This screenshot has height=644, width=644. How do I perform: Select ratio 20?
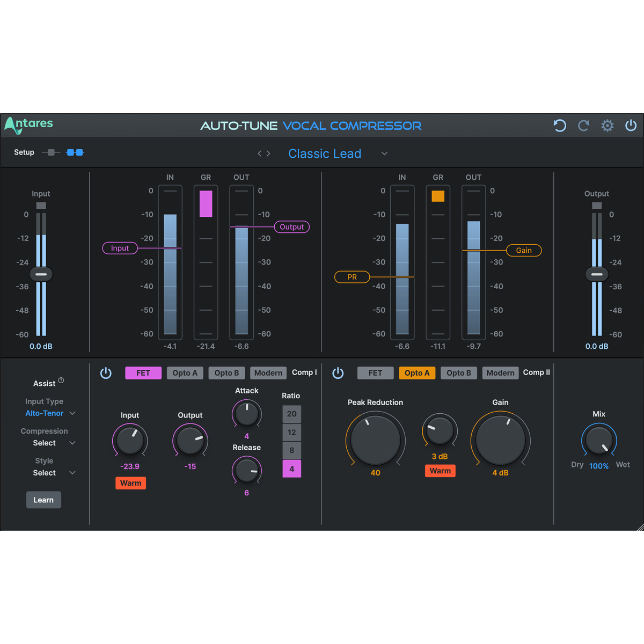[292, 414]
